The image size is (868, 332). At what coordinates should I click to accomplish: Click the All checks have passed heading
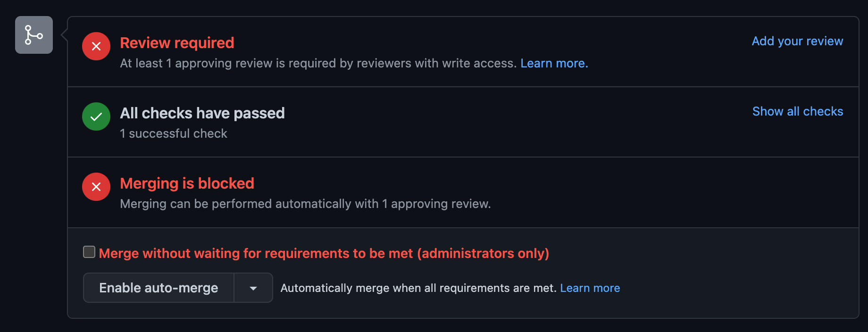point(202,113)
